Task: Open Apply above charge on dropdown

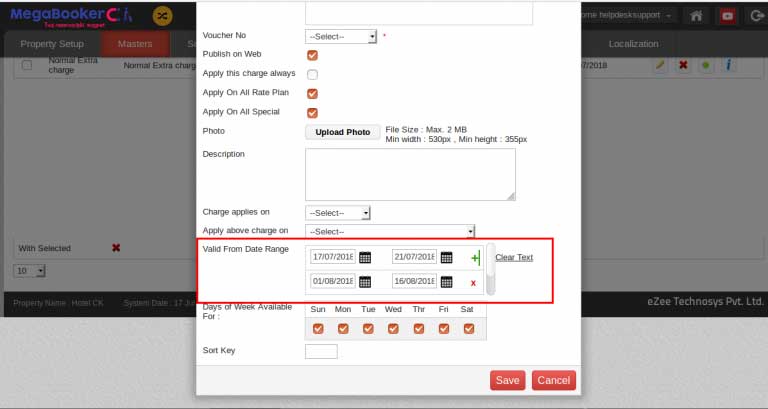Action: [390, 231]
